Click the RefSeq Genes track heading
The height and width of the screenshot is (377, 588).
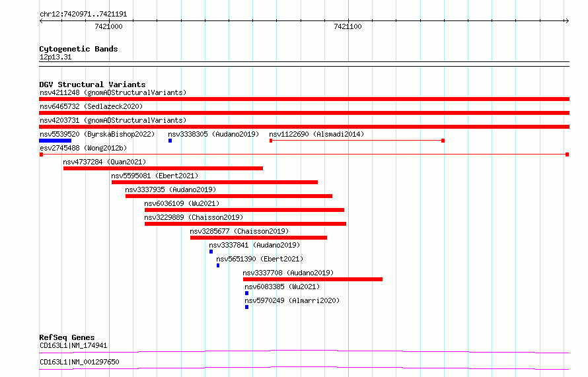pos(67,337)
